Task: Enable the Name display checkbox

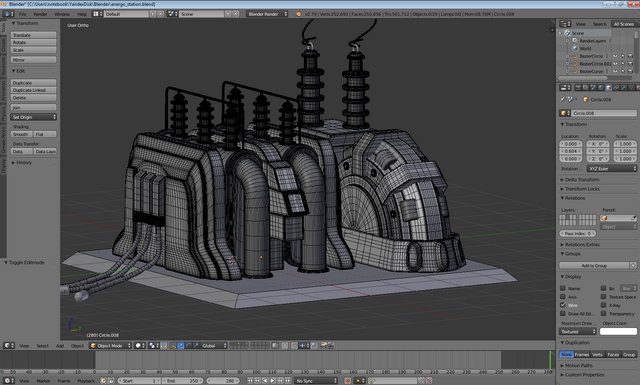Action: pos(563,288)
